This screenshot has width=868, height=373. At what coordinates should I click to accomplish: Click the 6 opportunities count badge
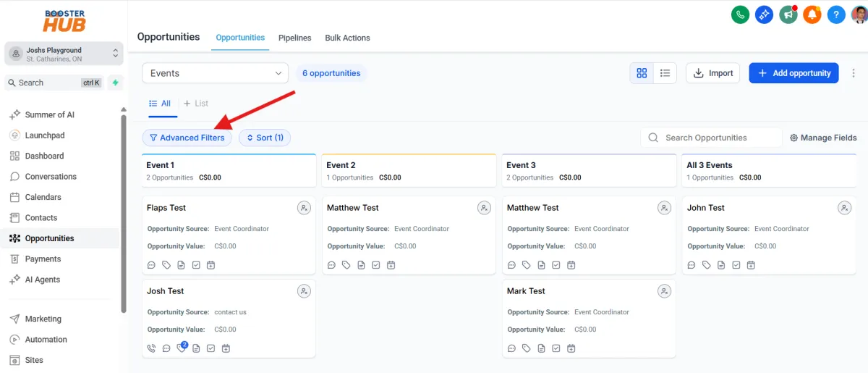331,73
